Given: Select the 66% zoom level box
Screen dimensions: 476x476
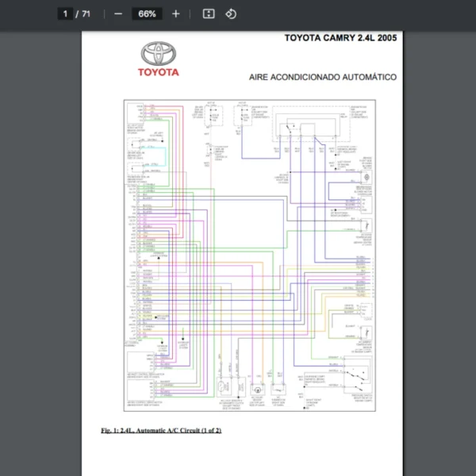Looking at the screenshot, I should (147, 14).
